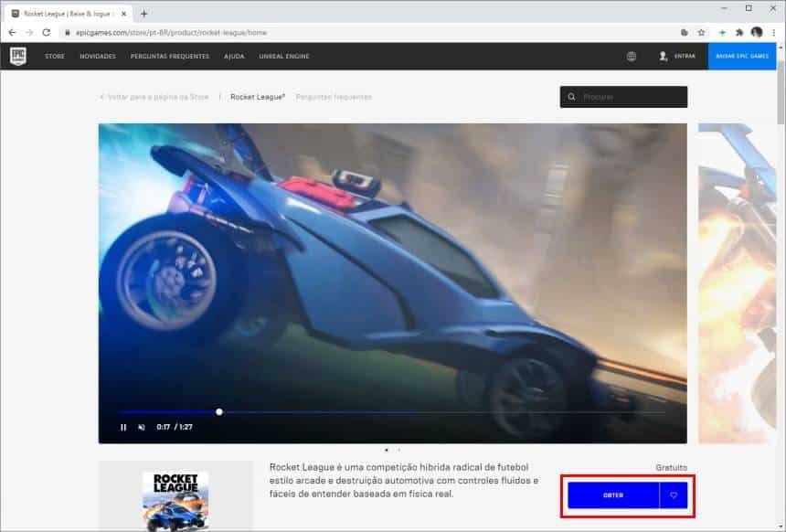Viewport: 786px width, 532px height.
Task: Close the Rocket League browser tab
Action: [123, 14]
